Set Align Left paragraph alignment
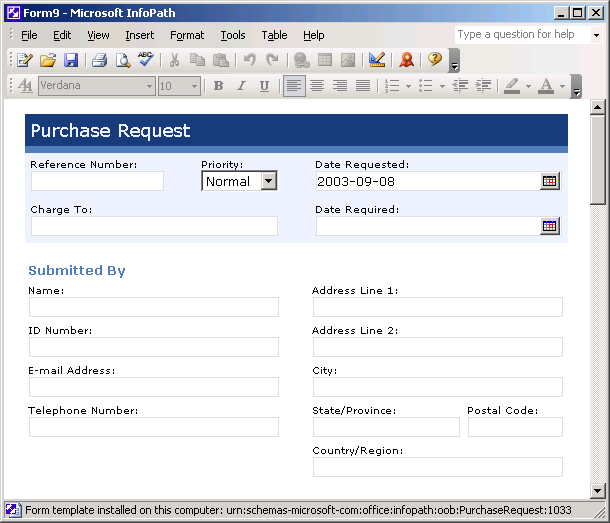The height and width of the screenshot is (523, 610). (294, 86)
